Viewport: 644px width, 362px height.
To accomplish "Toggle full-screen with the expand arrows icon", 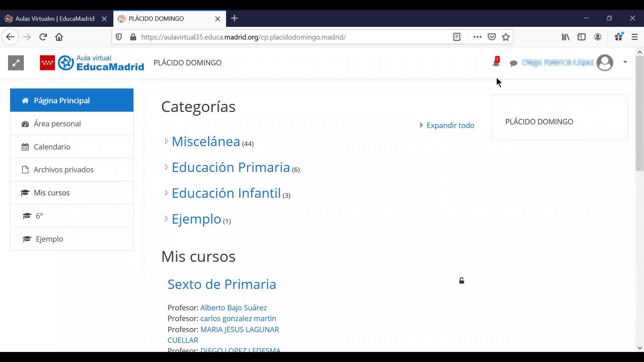I will (16, 63).
